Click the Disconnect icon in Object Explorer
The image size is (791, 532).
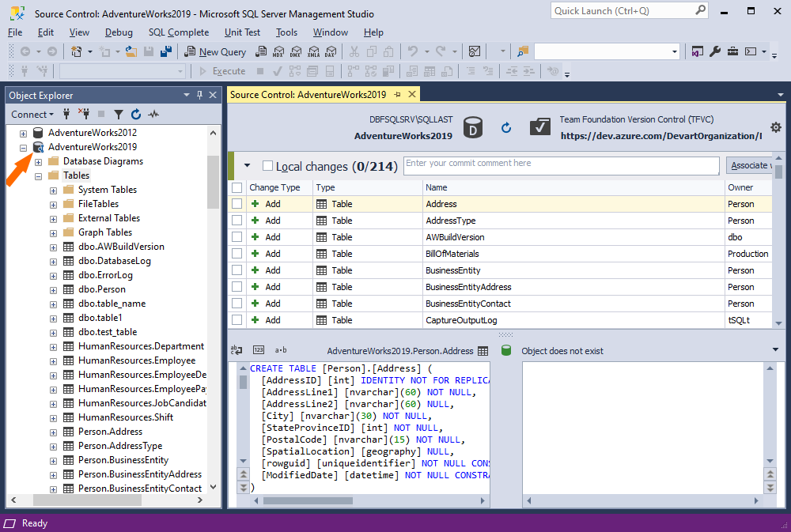84,114
